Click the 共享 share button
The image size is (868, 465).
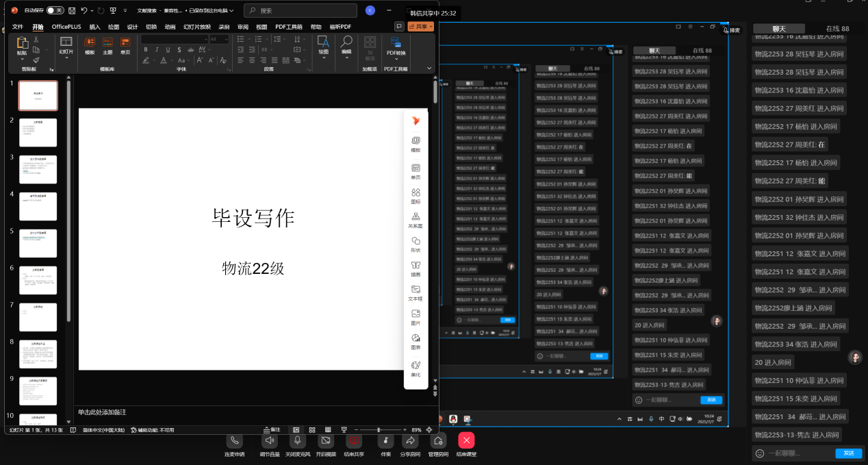click(420, 27)
